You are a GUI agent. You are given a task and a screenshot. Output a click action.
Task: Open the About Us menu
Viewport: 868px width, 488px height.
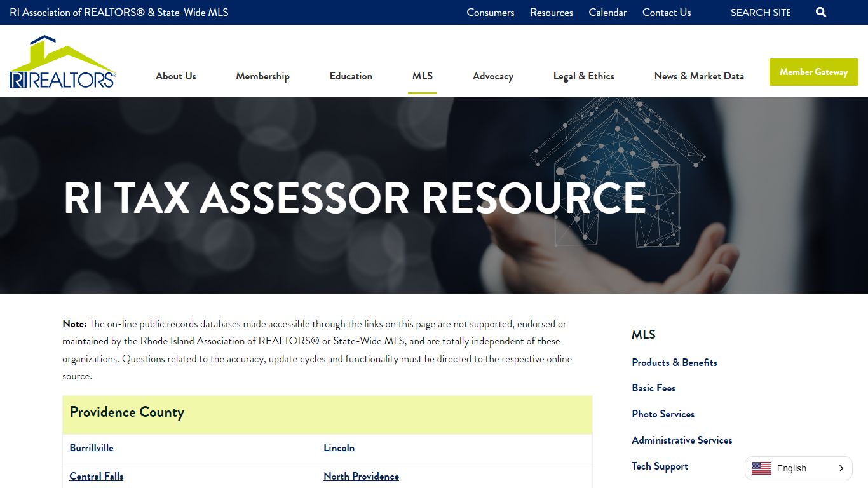(x=176, y=76)
